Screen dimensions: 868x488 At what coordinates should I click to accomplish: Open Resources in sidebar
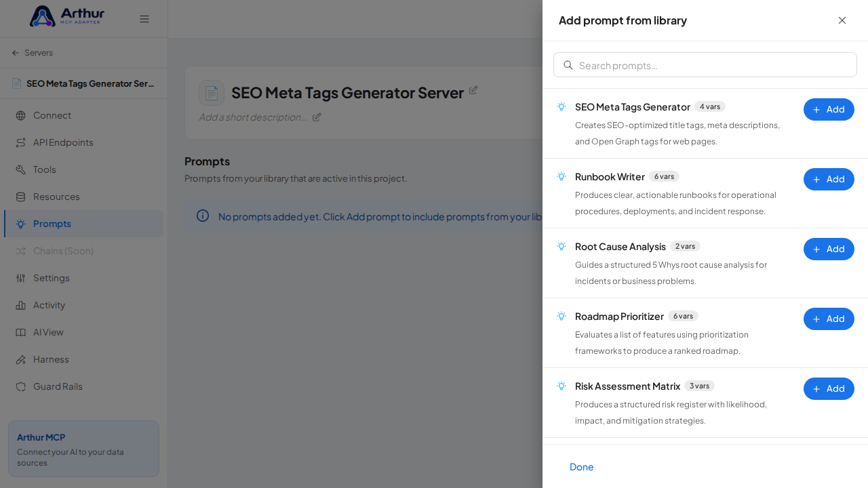click(83, 197)
